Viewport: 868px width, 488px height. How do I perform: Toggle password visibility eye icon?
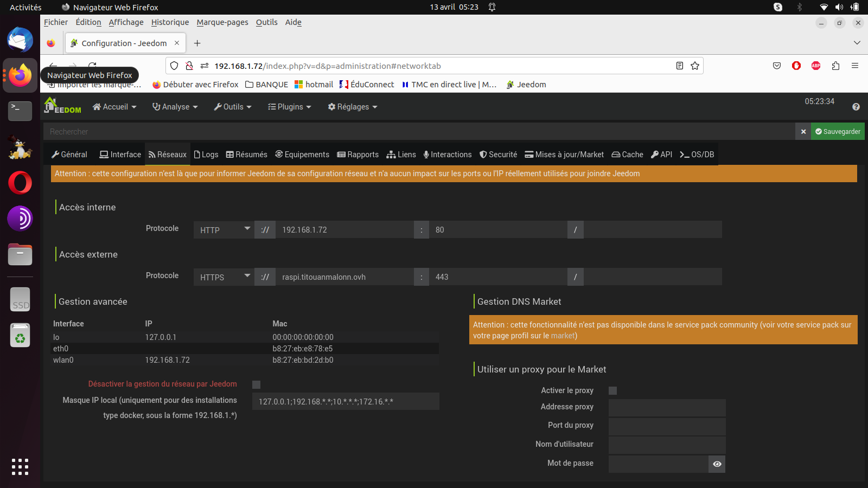(x=717, y=464)
